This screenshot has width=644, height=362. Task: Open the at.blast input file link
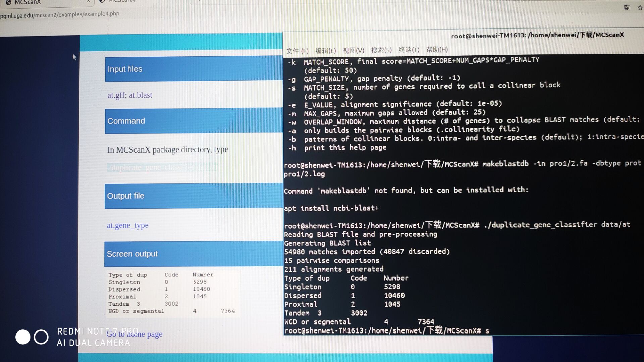(141, 95)
